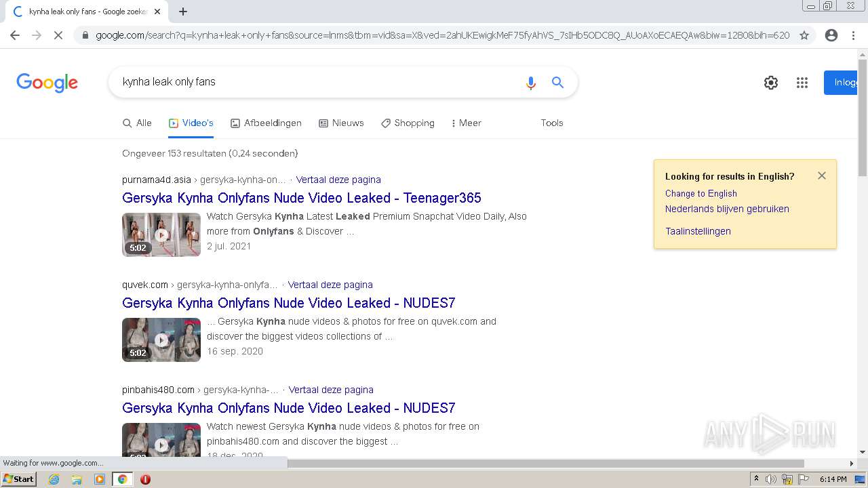Open the volume speaker tray icon
Screen dimensions: 868x488
click(x=771, y=479)
